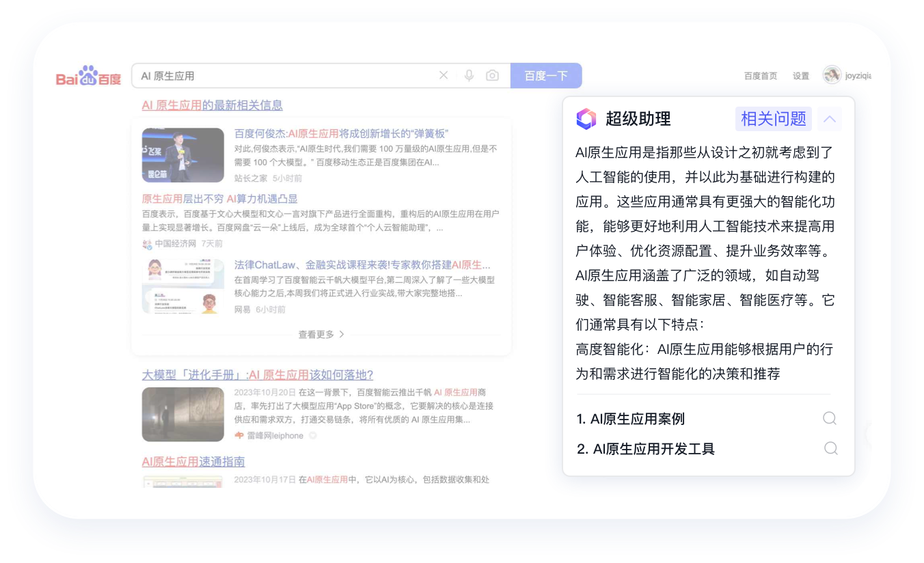Click the 超级助理 hexagon logo icon
The height and width of the screenshot is (563, 924).
pos(586,119)
